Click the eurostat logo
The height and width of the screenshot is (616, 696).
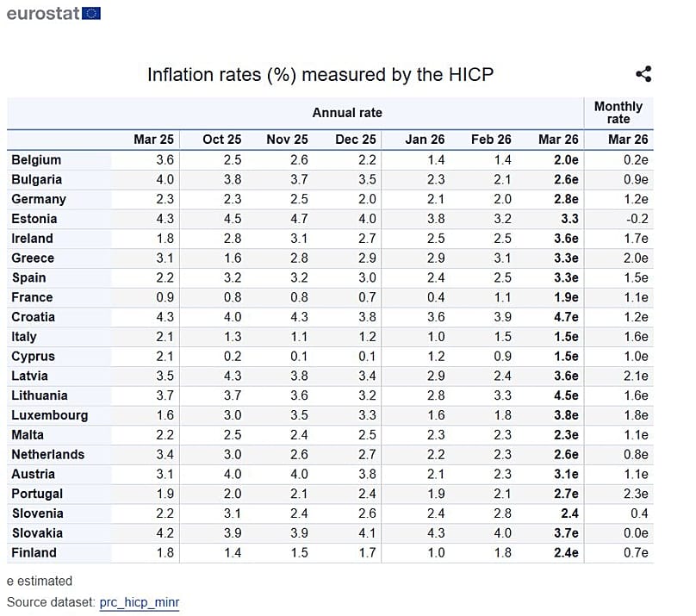[x=53, y=13]
